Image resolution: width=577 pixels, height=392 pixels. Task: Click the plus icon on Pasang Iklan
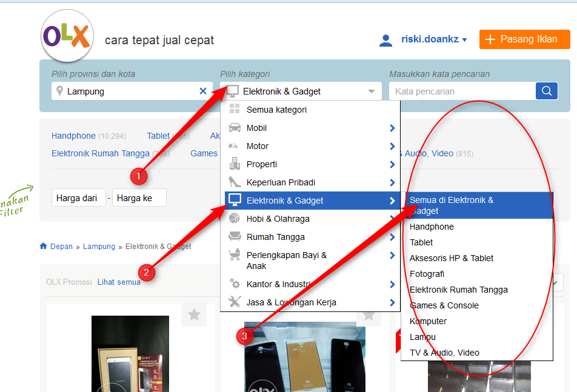coord(490,39)
